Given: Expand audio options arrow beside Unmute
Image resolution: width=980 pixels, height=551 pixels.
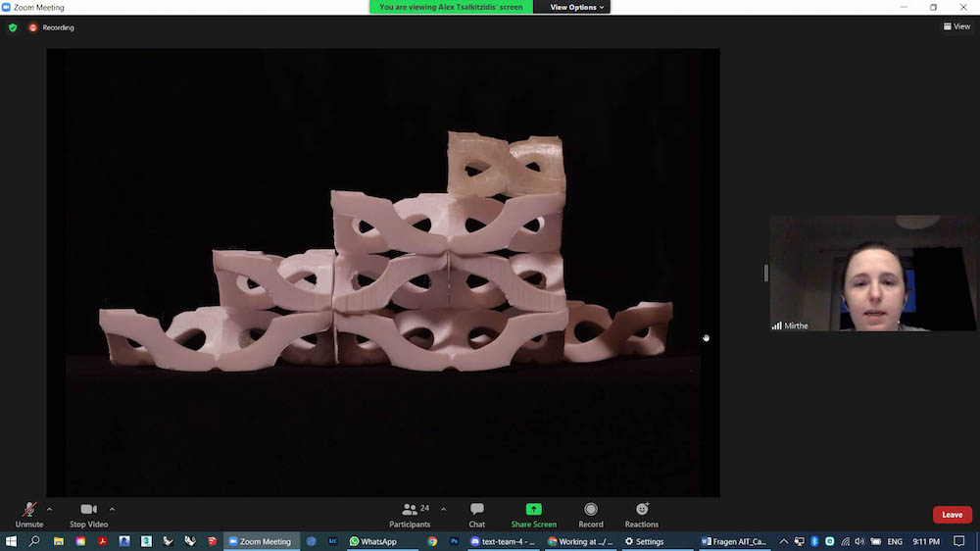Looking at the screenshot, I should click(49, 509).
